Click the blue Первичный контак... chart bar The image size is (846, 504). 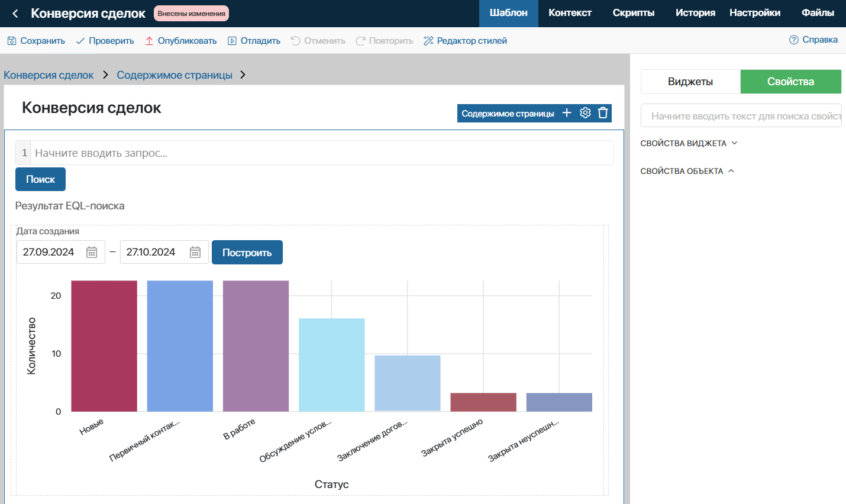[x=180, y=346]
